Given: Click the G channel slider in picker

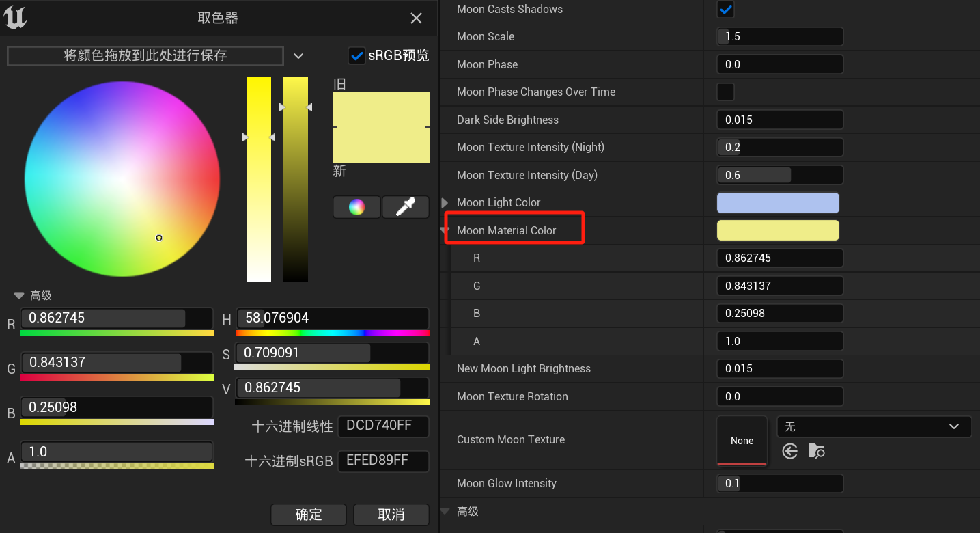Looking at the screenshot, I should [x=117, y=362].
